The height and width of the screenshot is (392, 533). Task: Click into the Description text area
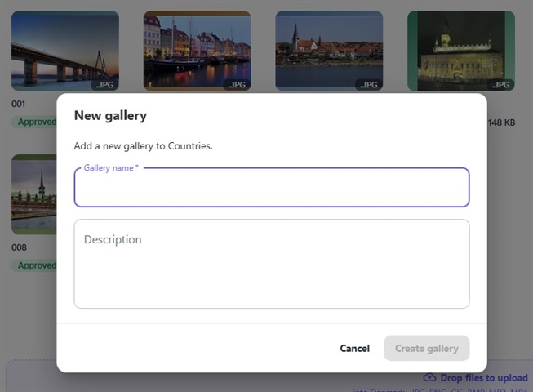tap(272, 264)
